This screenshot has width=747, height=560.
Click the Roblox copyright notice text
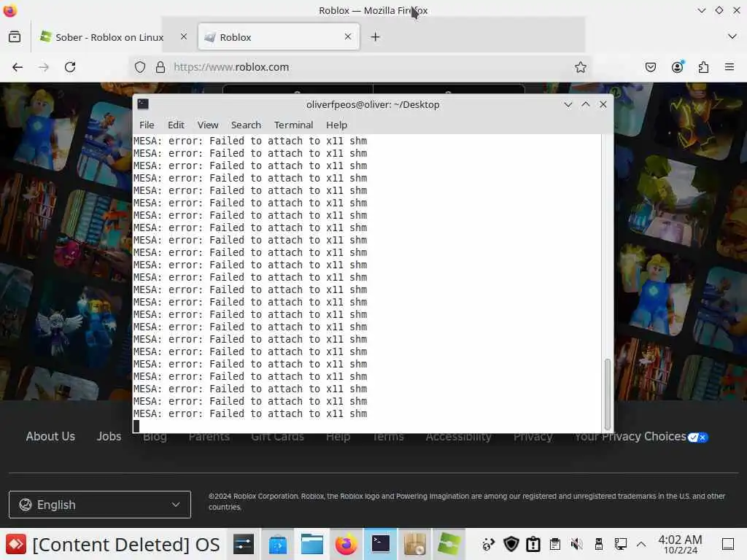466,502
